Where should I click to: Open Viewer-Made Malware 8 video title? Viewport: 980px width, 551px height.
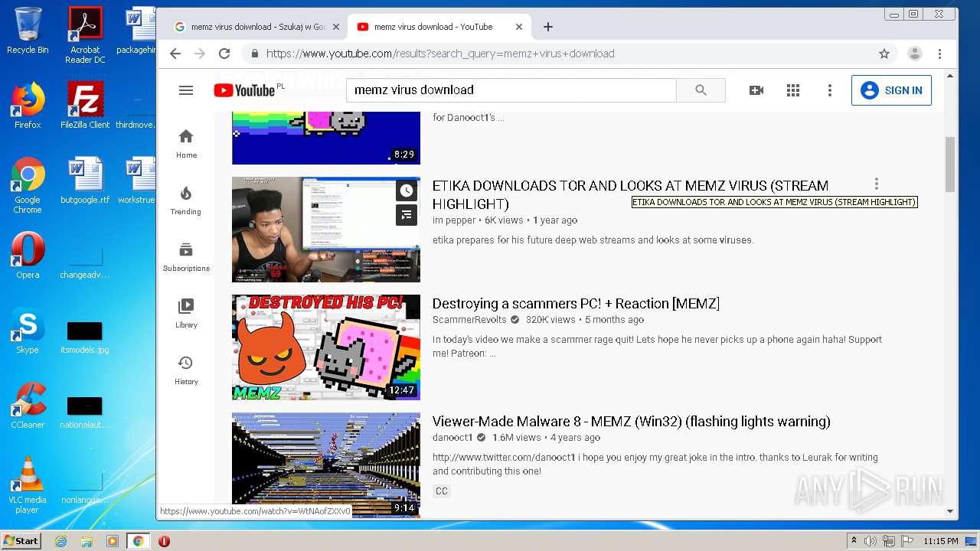coord(632,422)
